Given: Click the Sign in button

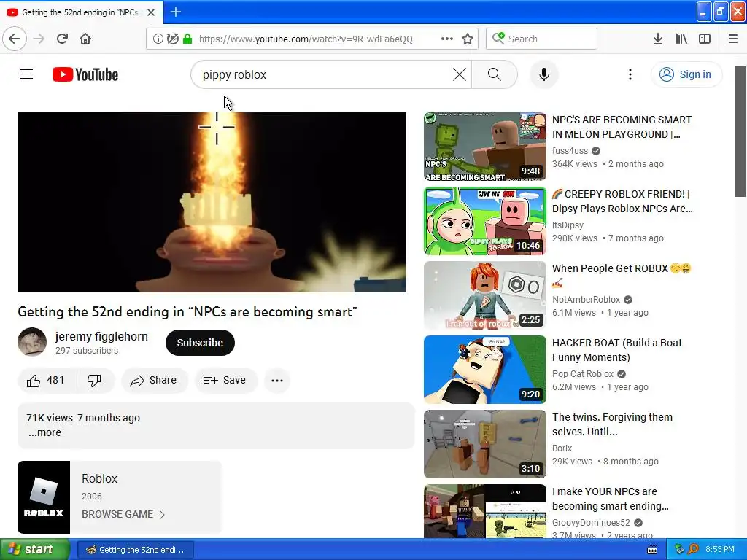Looking at the screenshot, I should pos(686,74).
